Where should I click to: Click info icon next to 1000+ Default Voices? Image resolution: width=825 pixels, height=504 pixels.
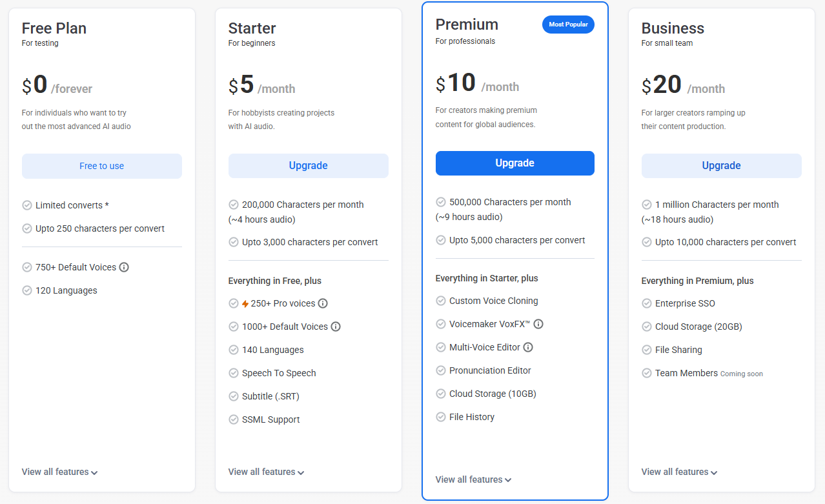[336, 327]
